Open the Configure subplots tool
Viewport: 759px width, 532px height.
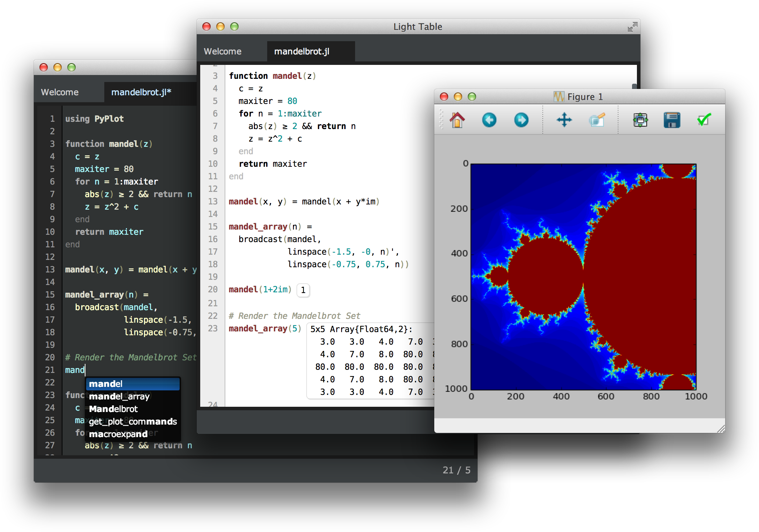[x=640, y=120]
